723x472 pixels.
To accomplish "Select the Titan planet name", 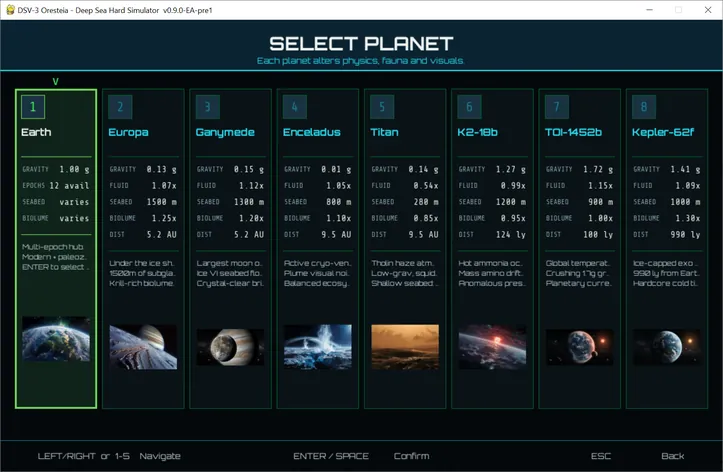I will click(384, 132).
